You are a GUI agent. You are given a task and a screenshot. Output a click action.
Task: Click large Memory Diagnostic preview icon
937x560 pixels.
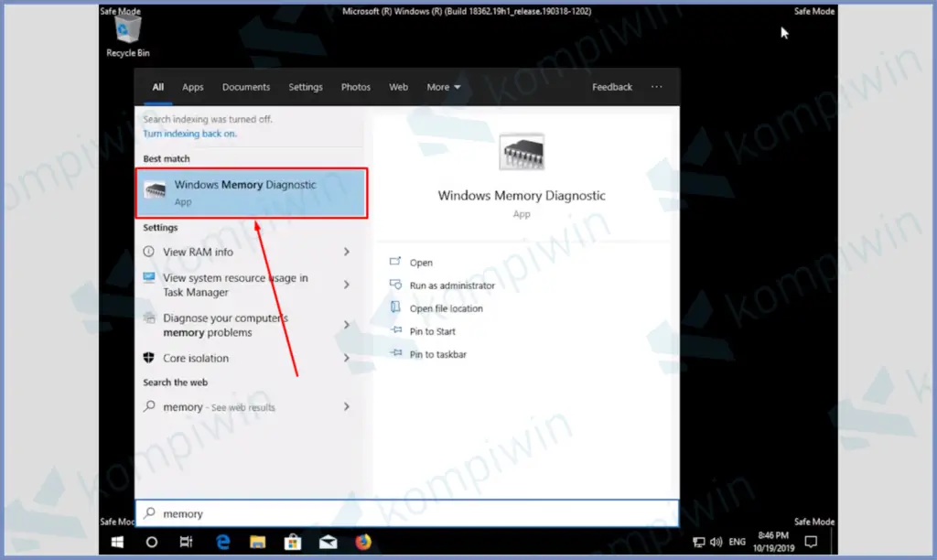pos(522,153)
